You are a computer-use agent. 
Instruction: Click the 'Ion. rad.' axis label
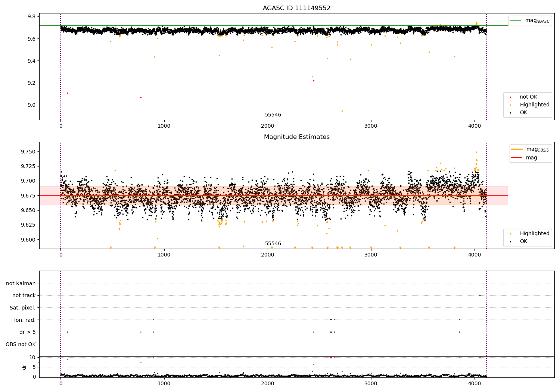pyautogui.click(x=25, y=320)
